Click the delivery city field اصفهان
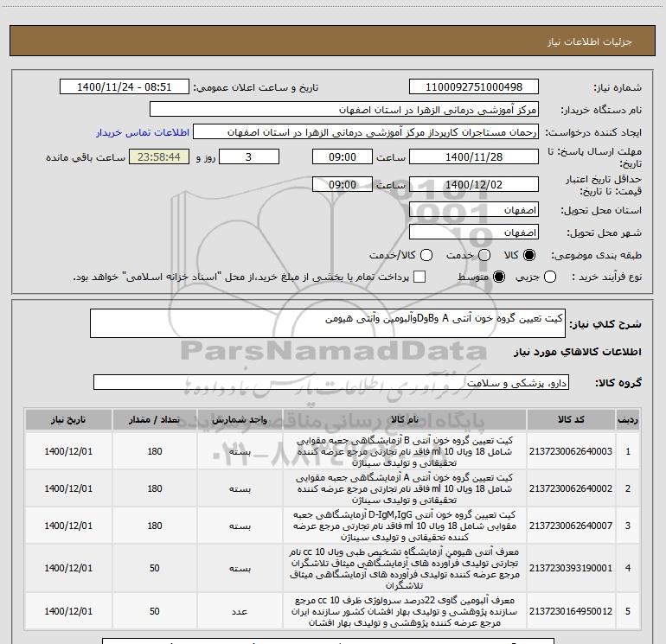 474,233
